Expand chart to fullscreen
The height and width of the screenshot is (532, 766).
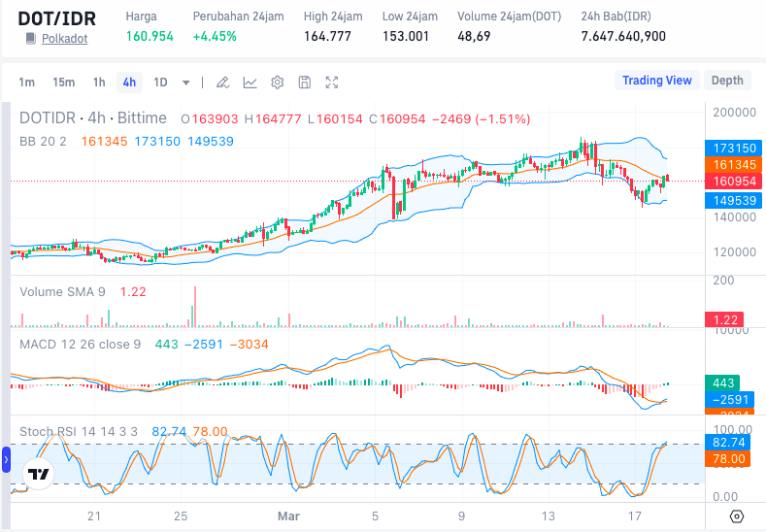tap(332, 83)
